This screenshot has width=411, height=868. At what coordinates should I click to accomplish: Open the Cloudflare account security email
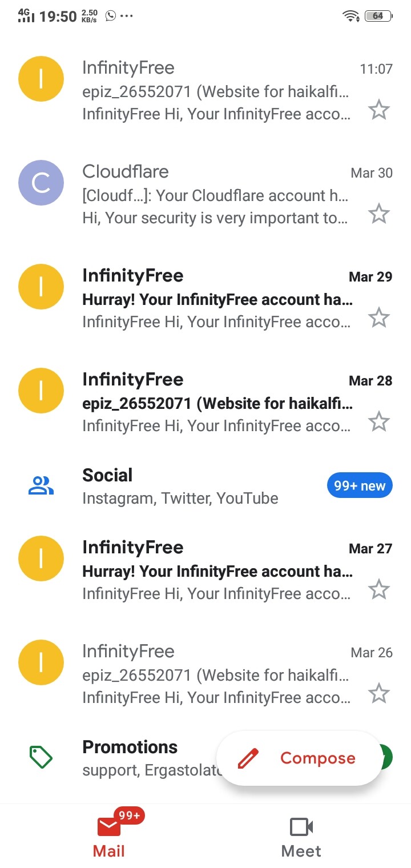coord(216,196)
